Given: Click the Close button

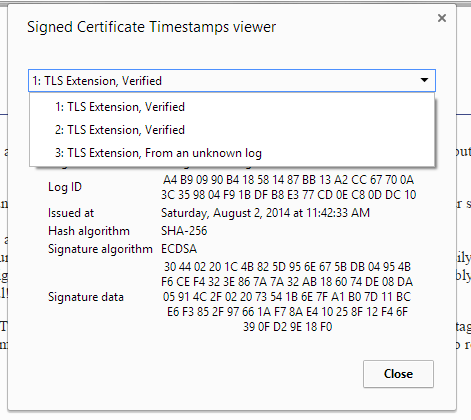Looking at the screenshot, I should pos(398,374).
